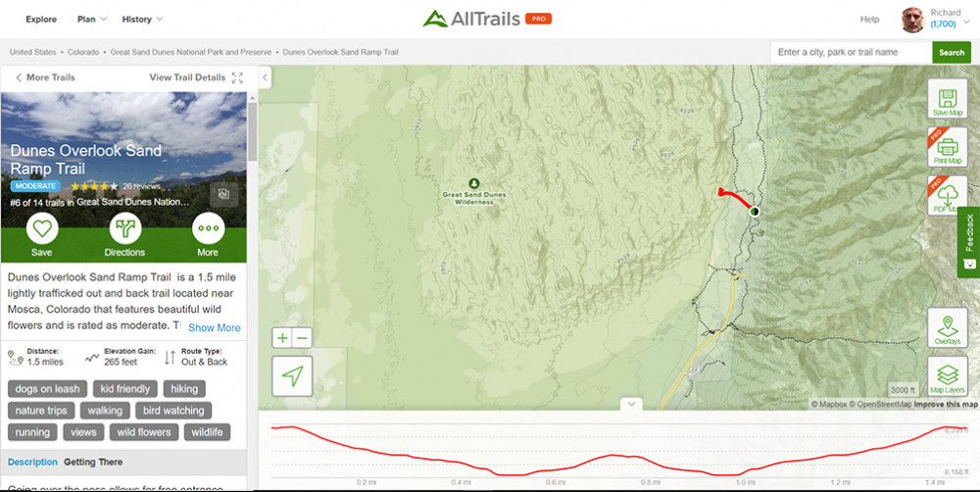
Task: Zoom in the map with plus
Action: (282, 338)
